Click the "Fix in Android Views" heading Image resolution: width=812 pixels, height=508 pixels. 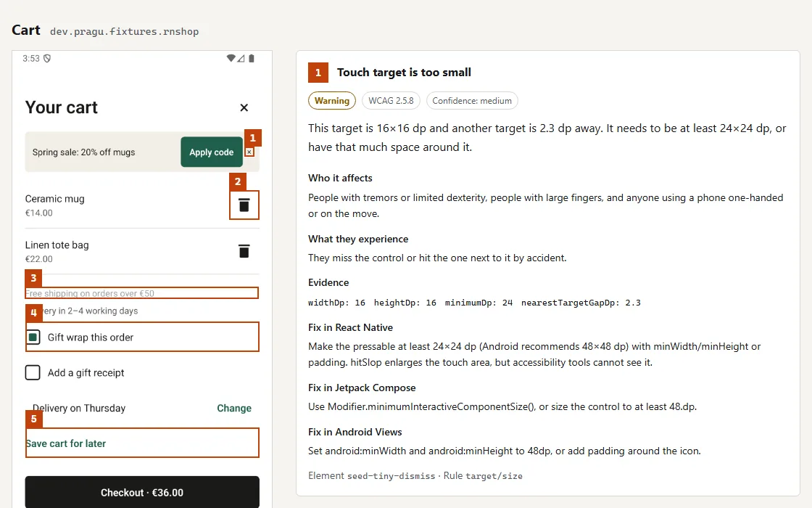click(x=355, y=432)
